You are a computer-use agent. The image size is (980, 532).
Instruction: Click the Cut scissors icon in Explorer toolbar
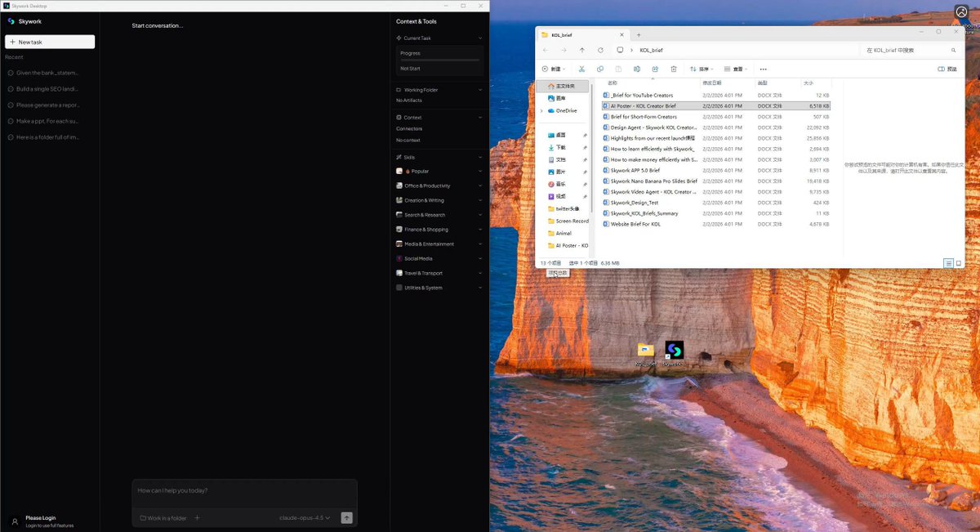pyautogui.click(x=581, y=69)
